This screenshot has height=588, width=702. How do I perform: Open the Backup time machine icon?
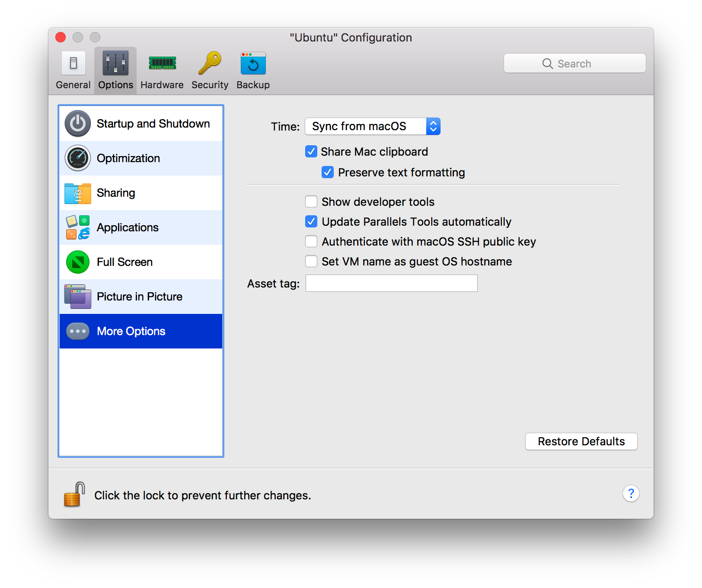click(x=253, y=63)
